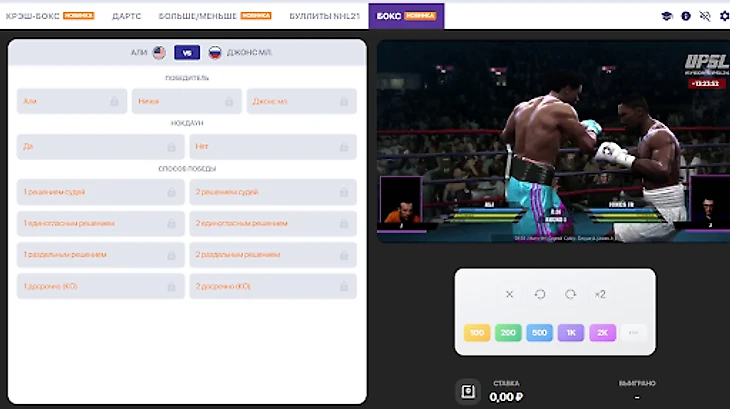
Task: Click the info circle icon
Action: pos(686,16)
